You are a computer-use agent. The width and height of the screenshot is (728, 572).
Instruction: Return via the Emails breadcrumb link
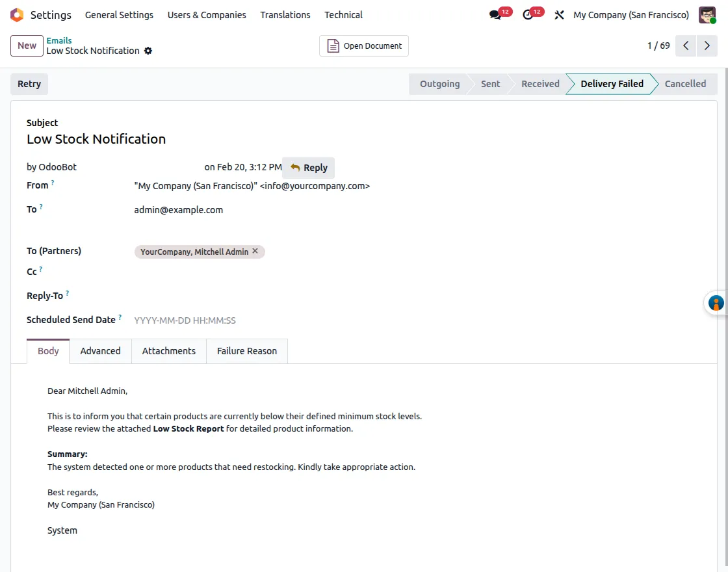(58, 40)
